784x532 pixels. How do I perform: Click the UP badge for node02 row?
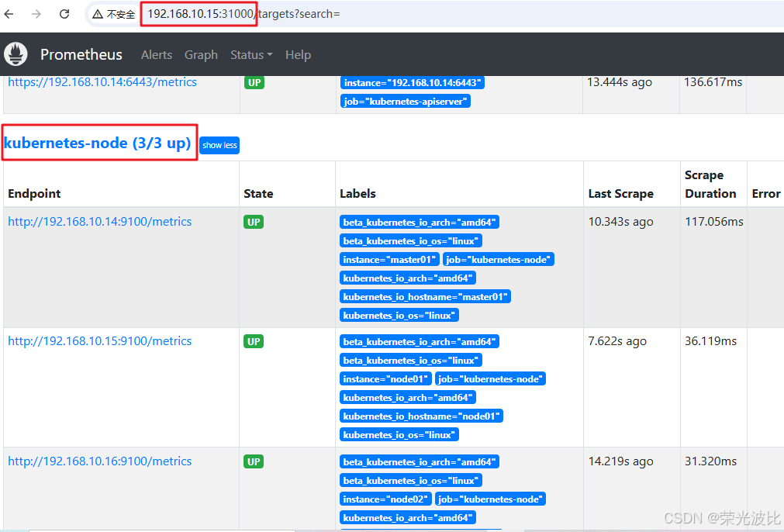(x=254, y=461)
